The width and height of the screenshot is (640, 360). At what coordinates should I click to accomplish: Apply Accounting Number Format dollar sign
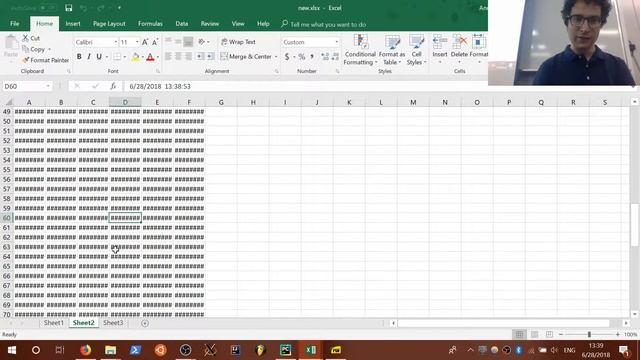287,56
